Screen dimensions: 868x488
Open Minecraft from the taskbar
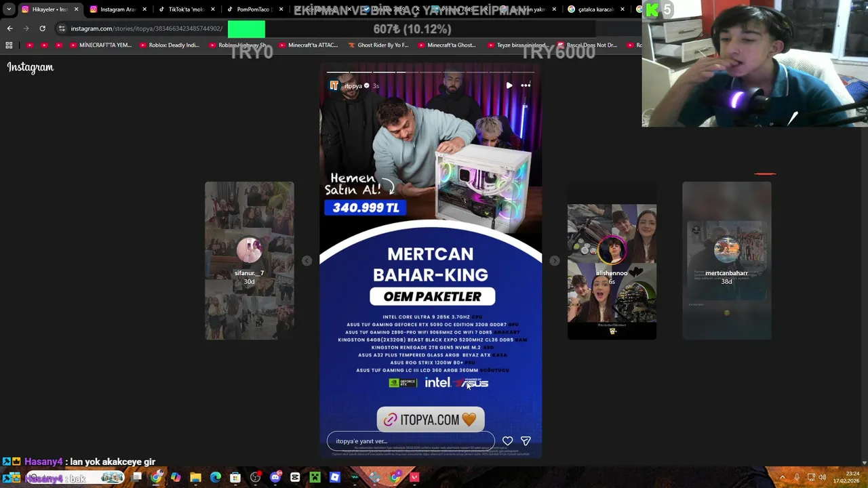315,478
